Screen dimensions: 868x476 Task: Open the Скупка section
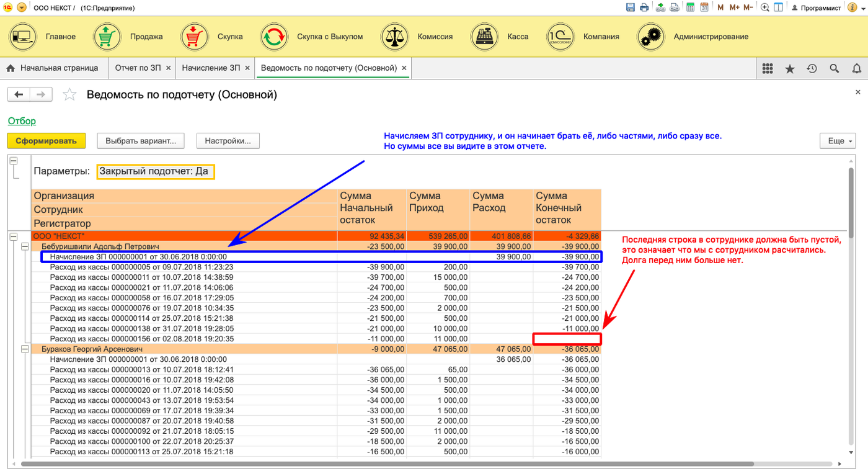212,37
